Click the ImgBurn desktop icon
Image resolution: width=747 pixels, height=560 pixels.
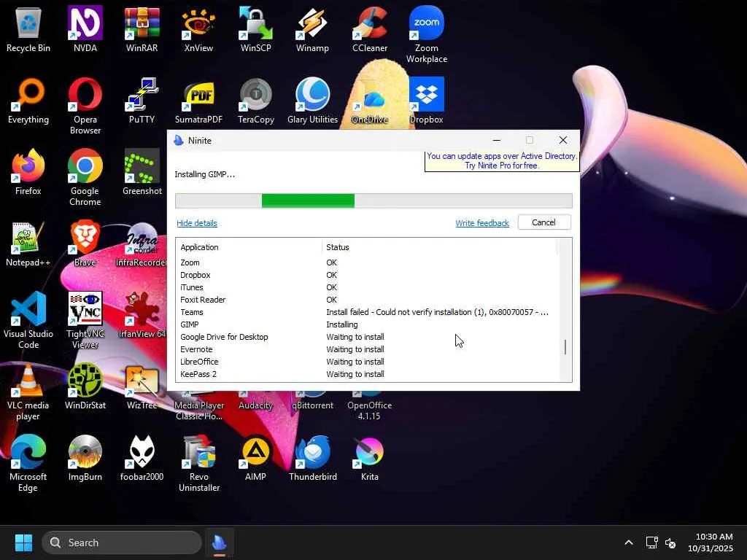click(x=85, y=458)
